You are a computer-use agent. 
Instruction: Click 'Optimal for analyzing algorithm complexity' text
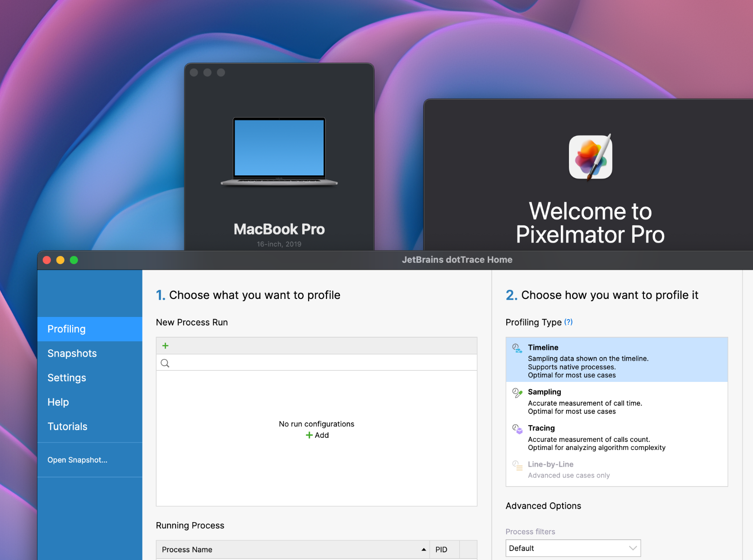(596, 448)
